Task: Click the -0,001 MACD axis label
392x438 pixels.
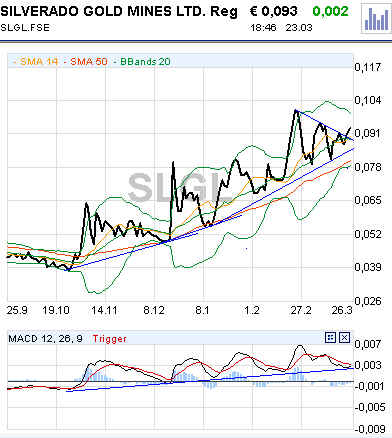Action: pos(369,386)
